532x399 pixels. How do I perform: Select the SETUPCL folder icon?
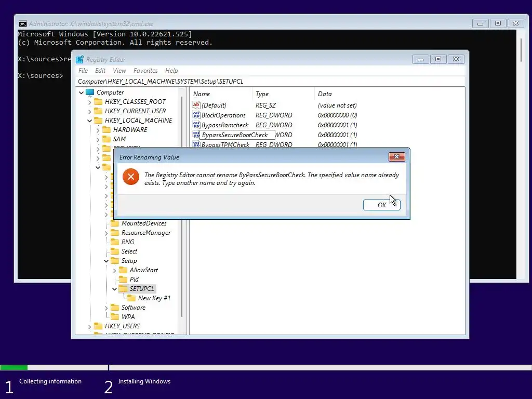123,289
